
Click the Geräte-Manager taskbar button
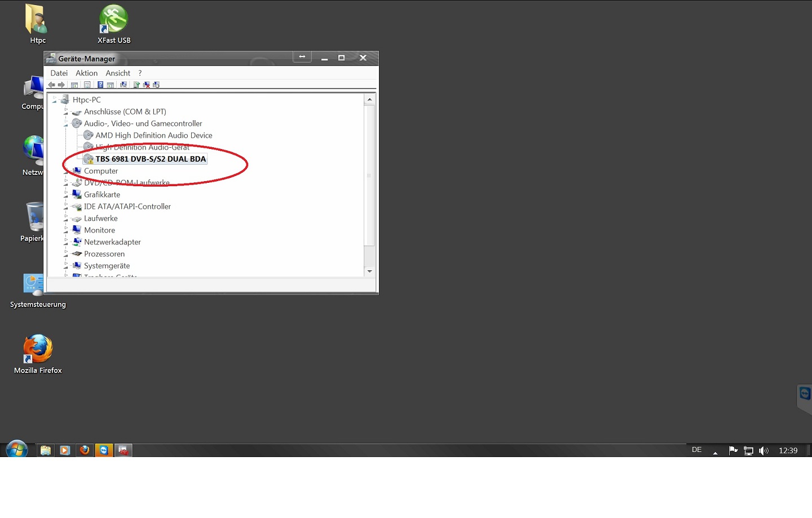123,450
